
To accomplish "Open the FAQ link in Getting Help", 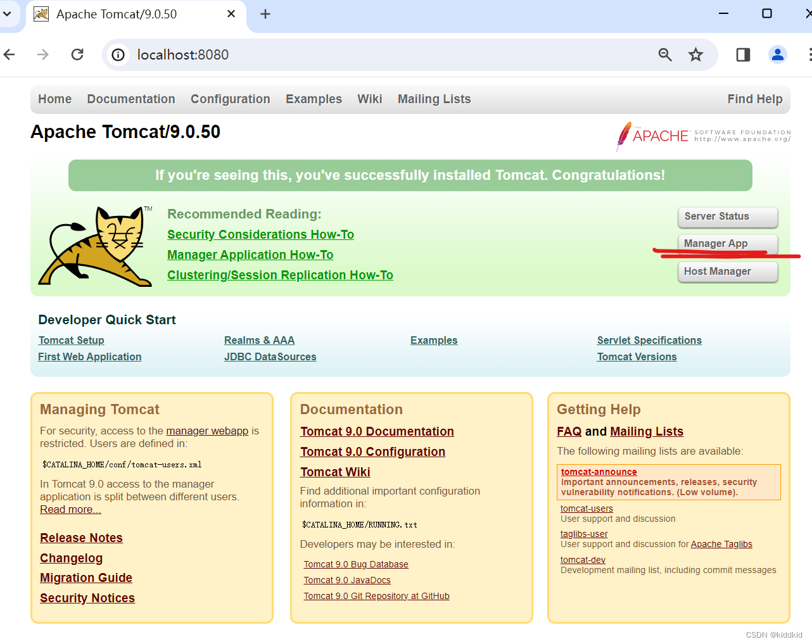I will click(x=569, y=431).
